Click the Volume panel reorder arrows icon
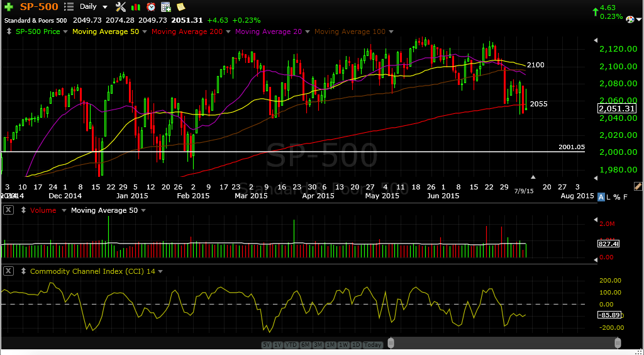 (23, 210)
